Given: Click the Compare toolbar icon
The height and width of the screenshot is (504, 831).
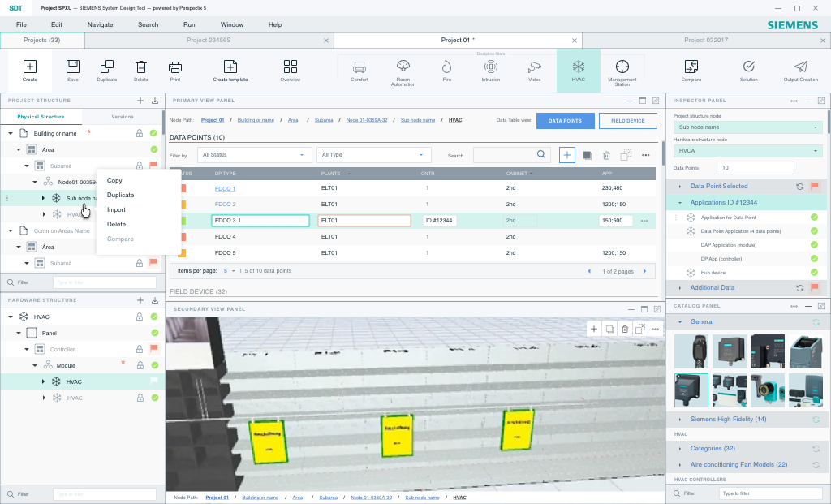Looking at the screenshot, I should point(691,67).
